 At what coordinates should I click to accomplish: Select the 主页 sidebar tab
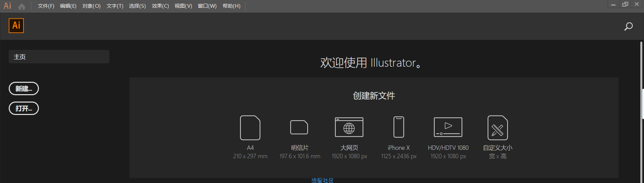[59, 57]
